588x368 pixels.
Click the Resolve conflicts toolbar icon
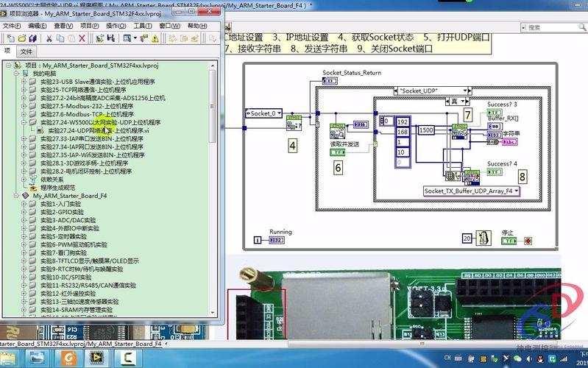(x=144, y=38)
